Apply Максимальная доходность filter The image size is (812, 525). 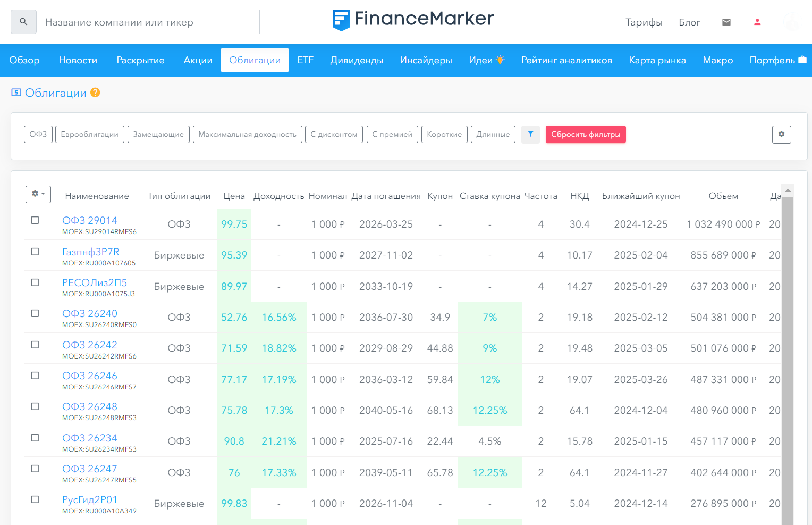(248, 135)
